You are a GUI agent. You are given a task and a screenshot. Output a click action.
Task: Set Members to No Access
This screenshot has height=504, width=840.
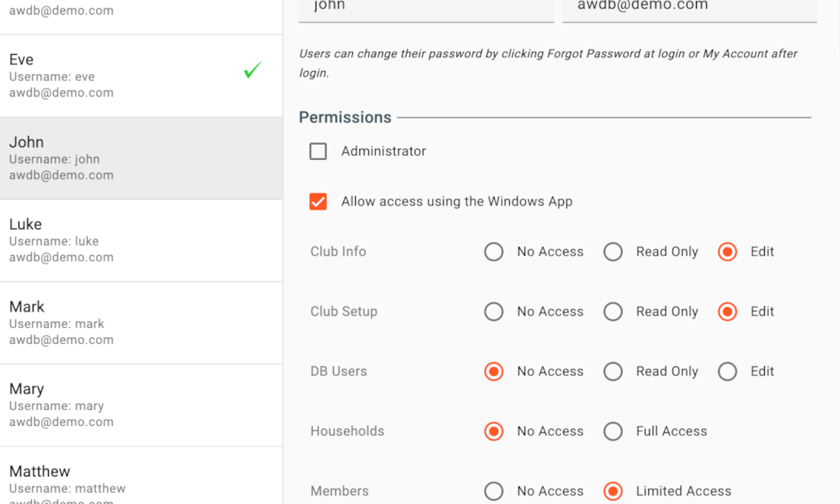click(494, 491)
